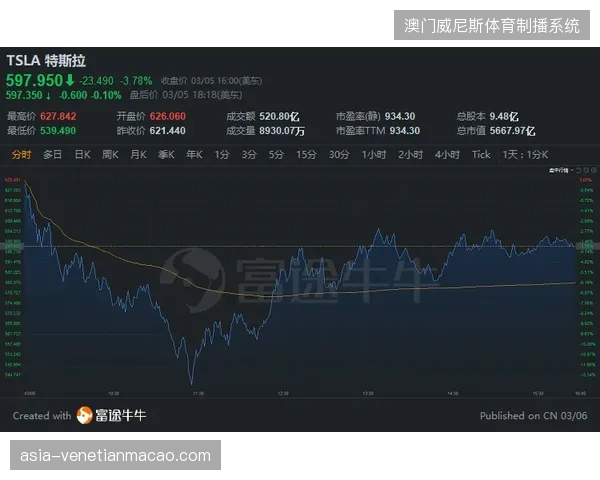Click the green down-arrow beside 597.950

click(70, 80)
